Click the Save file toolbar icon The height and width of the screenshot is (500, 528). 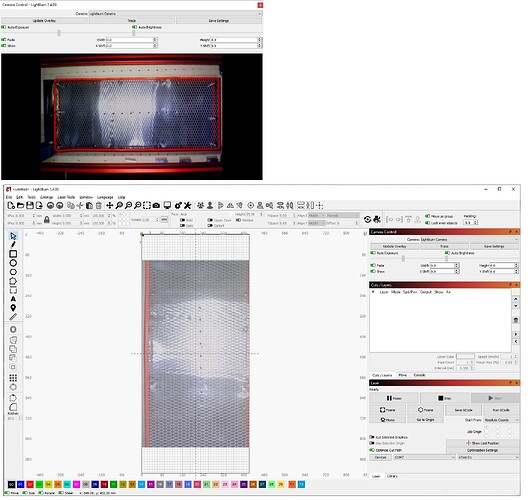coord(30,205)
